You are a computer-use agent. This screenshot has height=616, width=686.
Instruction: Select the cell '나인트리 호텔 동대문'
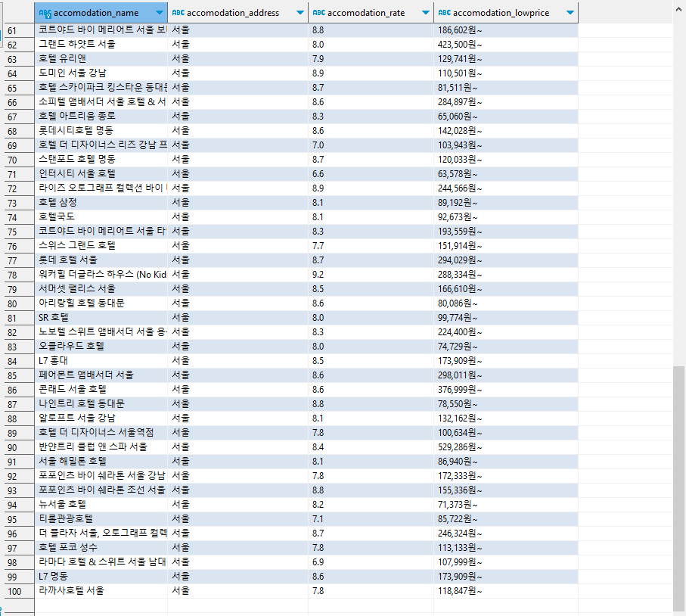[x=101, y=403]
